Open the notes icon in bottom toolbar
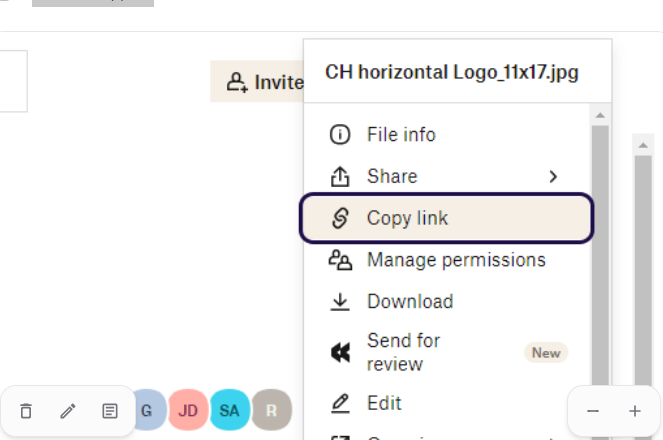 click(x=110, y=411)
